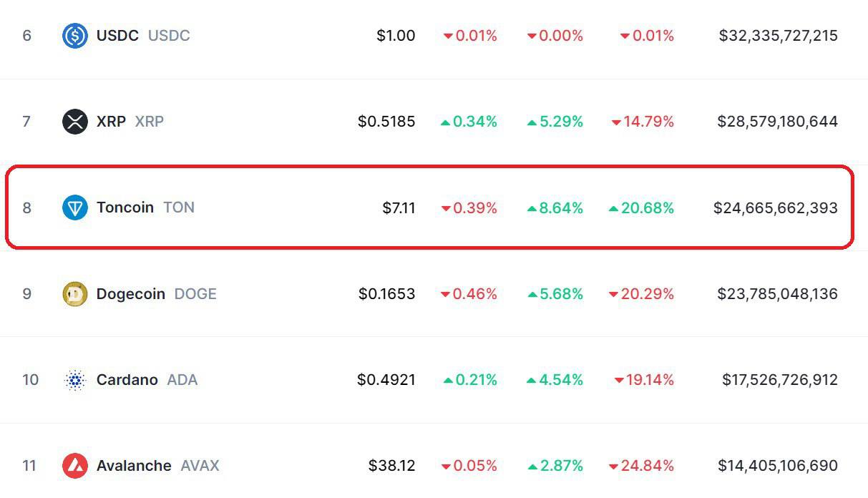Open the Cardano ADA link

point(147,379)
